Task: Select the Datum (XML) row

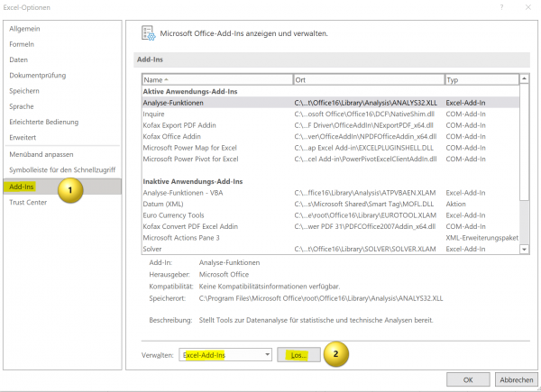Action: [x=330, y=204]
